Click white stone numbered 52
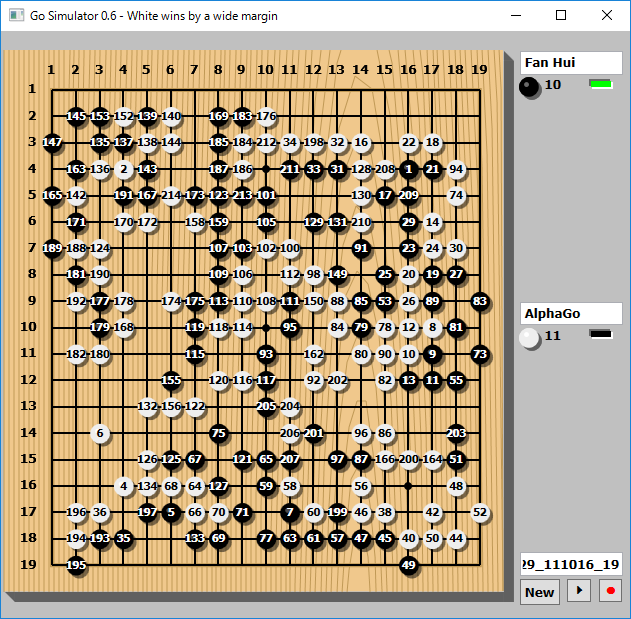The height and width of the screenshot is (619, 631). tap(480, 512)
